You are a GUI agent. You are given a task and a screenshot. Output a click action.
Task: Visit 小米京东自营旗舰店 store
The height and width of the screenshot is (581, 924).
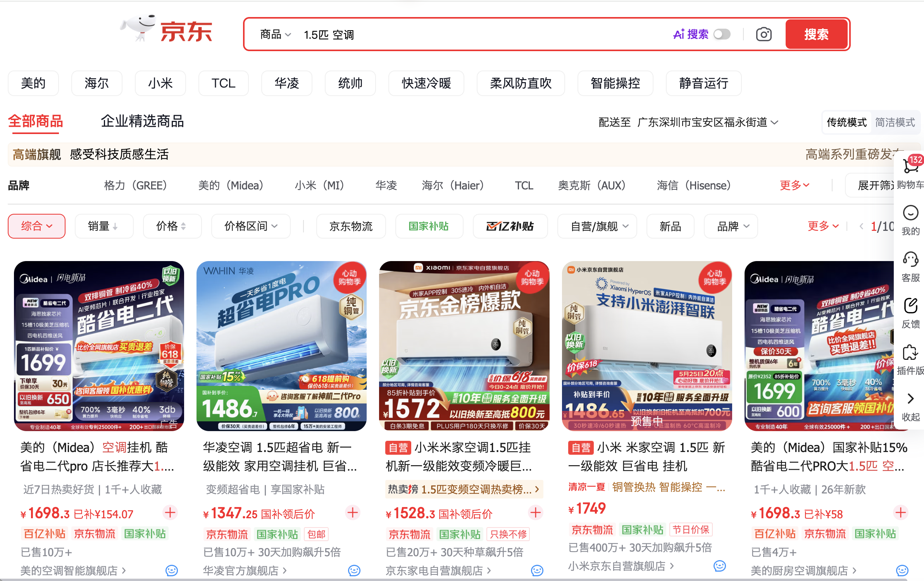pyautogui.click(x=621, y=566)
